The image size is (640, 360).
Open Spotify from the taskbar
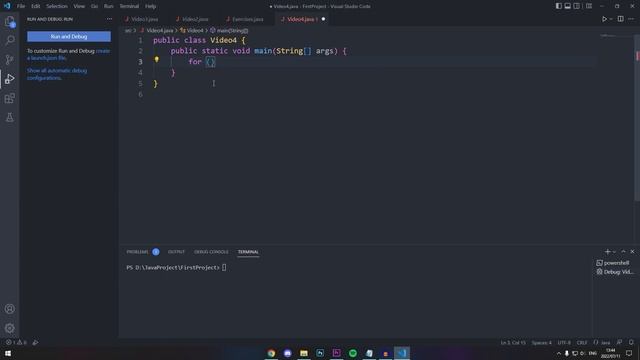tap(353, 353)
